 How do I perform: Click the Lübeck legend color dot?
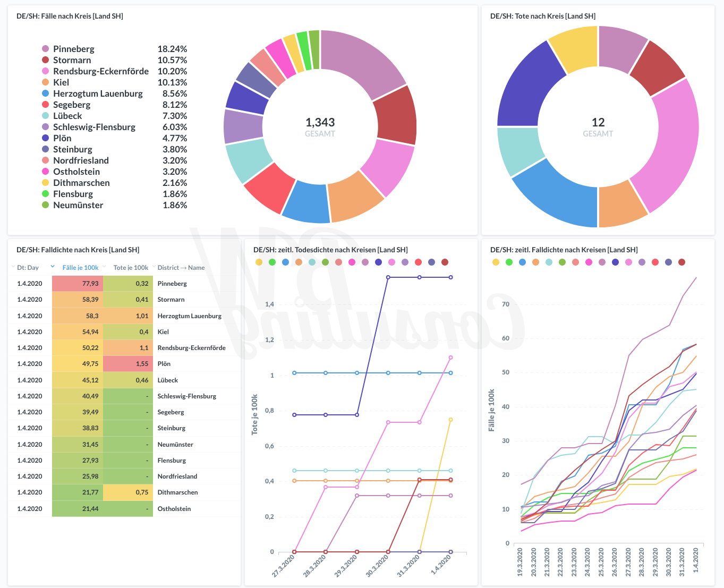(46, 116)
